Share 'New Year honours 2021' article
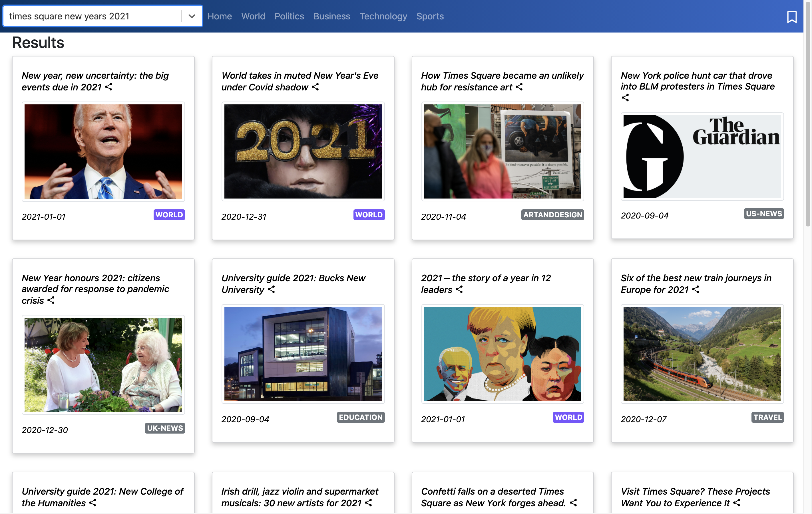Viewport: 812px width, 514px height. click(51, 300)
